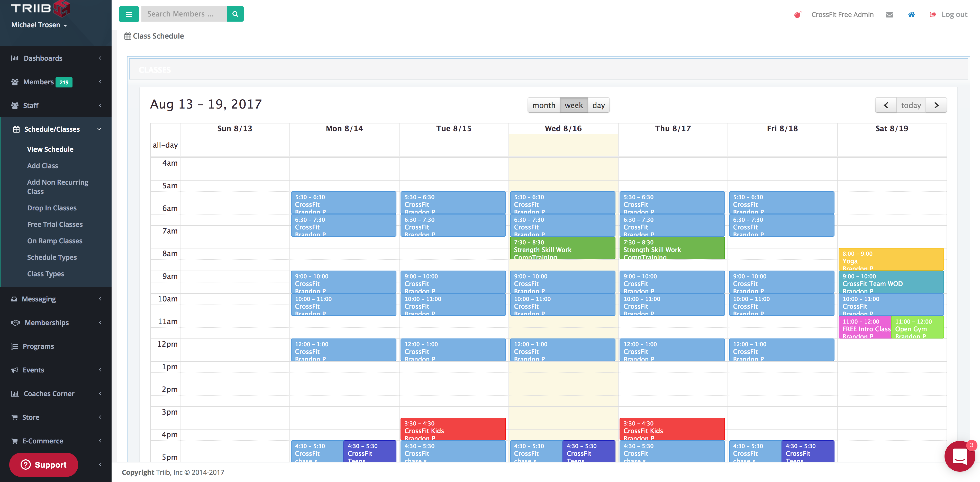Click the magnifier search button

click(x=235, y=14)
